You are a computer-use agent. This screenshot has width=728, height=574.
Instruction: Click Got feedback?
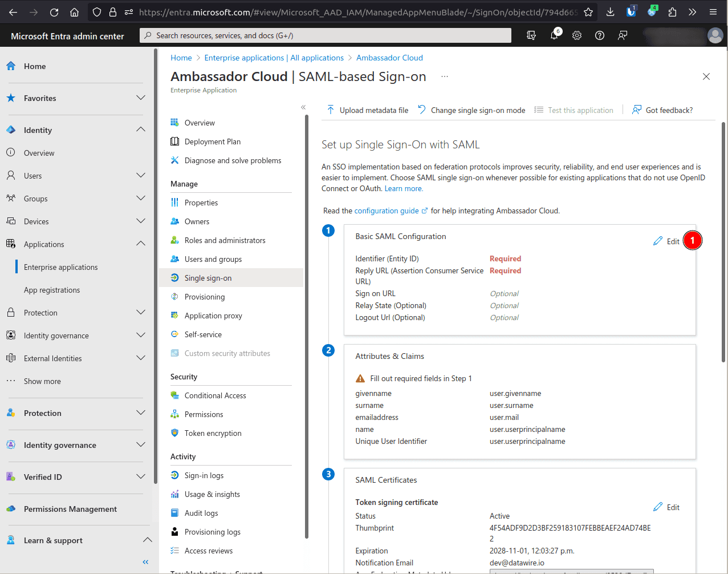click(x=662, y=110)
